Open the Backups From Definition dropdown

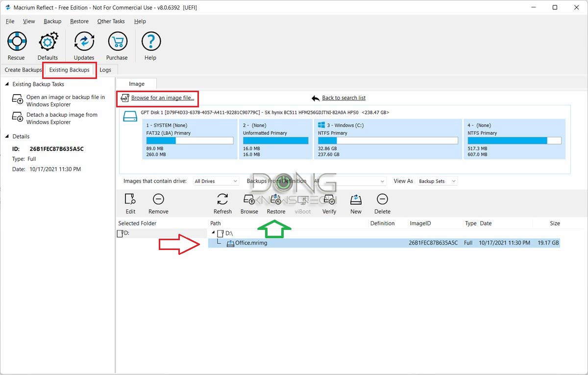point(349,181)
